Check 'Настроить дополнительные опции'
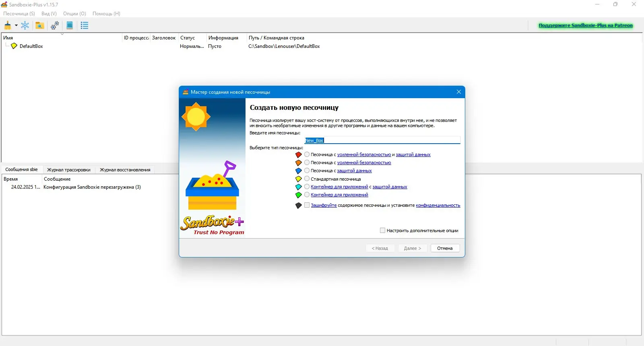 [382, 231]
